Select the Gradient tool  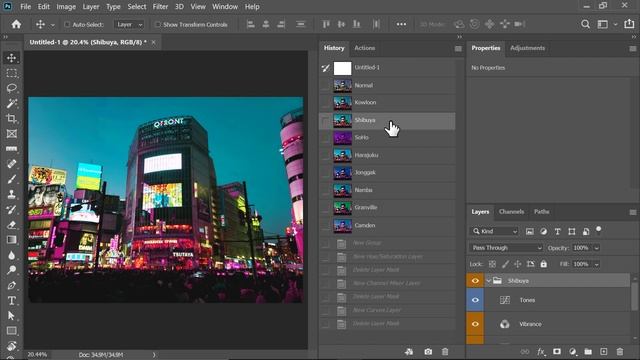pos(11,240)
